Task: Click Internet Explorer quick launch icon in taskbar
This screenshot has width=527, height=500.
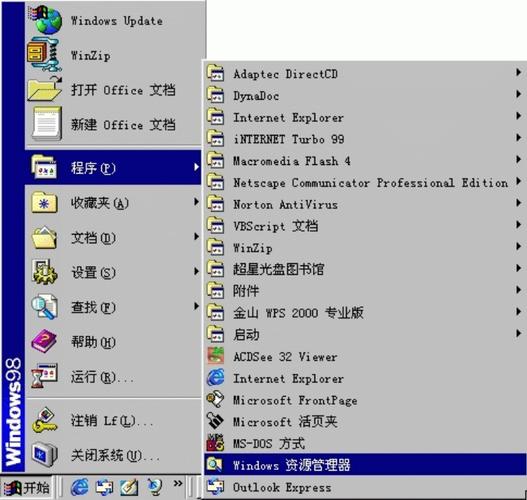Action: click(x=79, y=487)
